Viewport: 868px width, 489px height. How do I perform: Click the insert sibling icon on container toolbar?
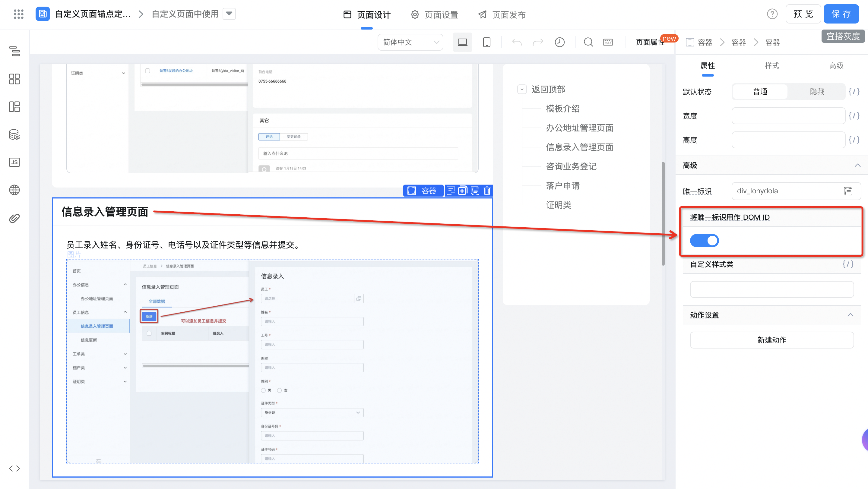click(451, 191)
